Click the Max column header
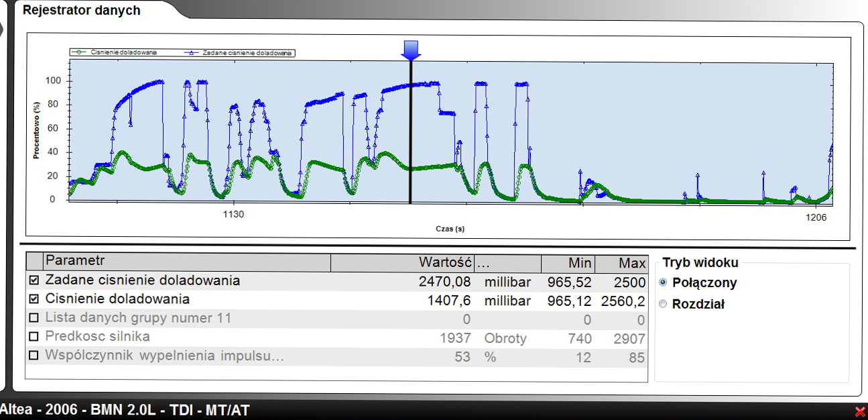 point(621,262)
